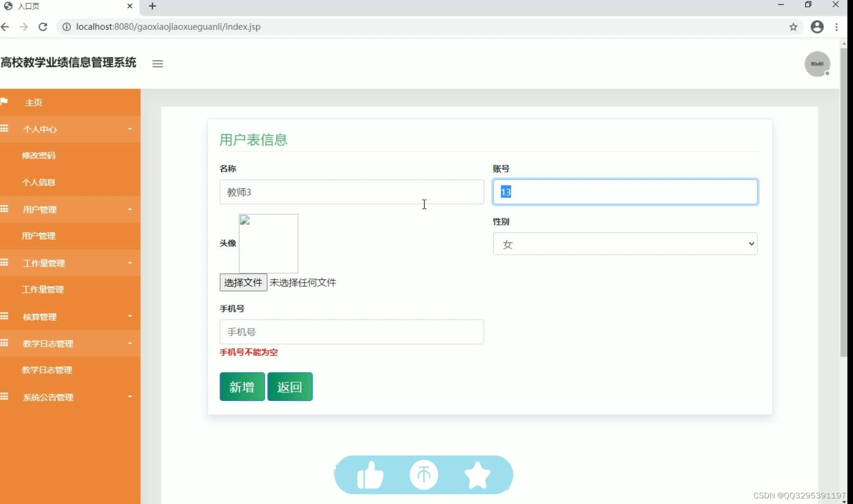Restore down the browser window
853x504 pixels.
(808, 5)
